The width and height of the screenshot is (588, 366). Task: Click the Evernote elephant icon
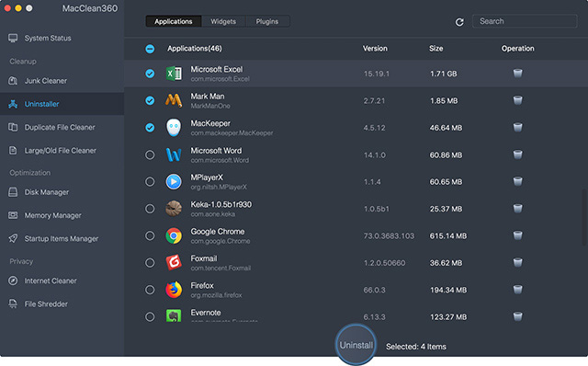tap(174, 315)
